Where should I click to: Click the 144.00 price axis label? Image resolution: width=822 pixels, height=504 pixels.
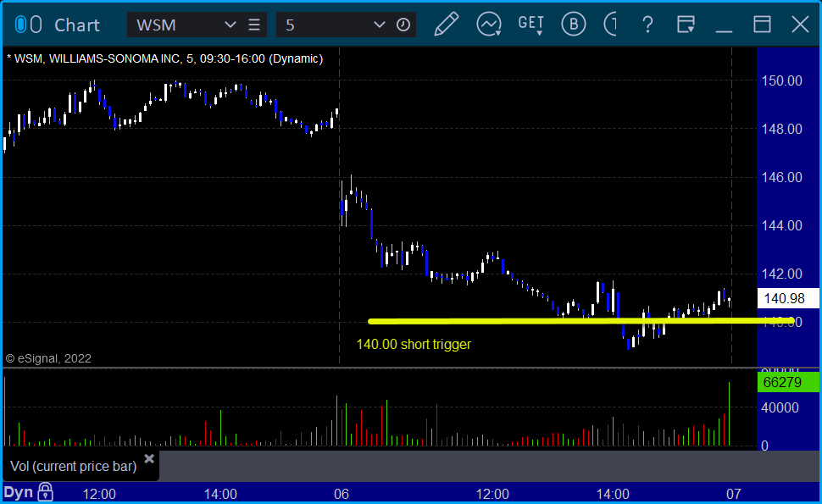pyautogui.click(x=781, y=225)
